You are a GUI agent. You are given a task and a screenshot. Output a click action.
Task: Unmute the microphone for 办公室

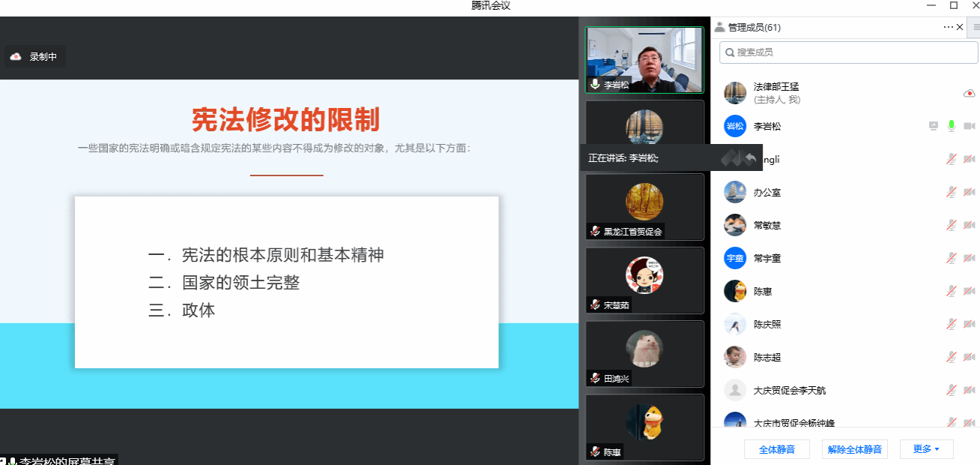click(952, 192)
